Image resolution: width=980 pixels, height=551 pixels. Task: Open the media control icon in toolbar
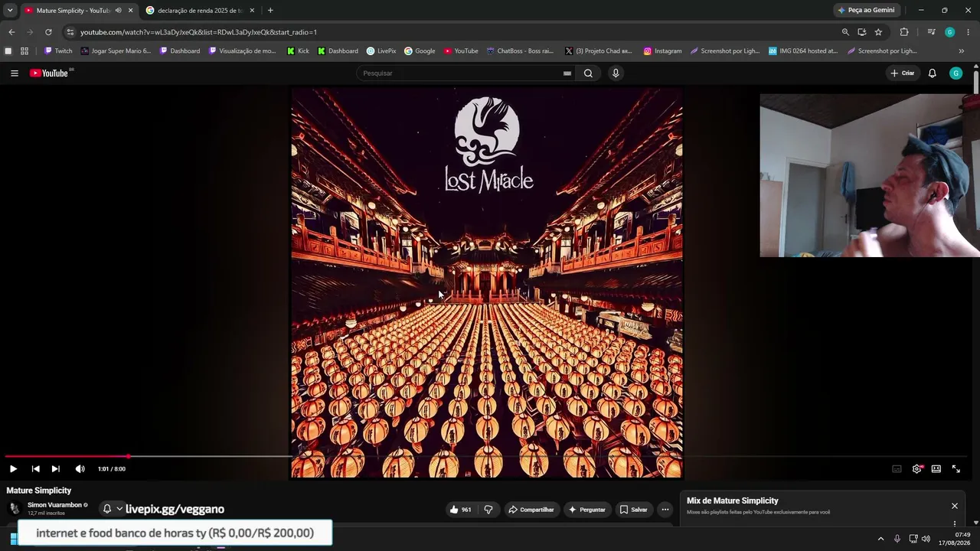coord(931,32)
